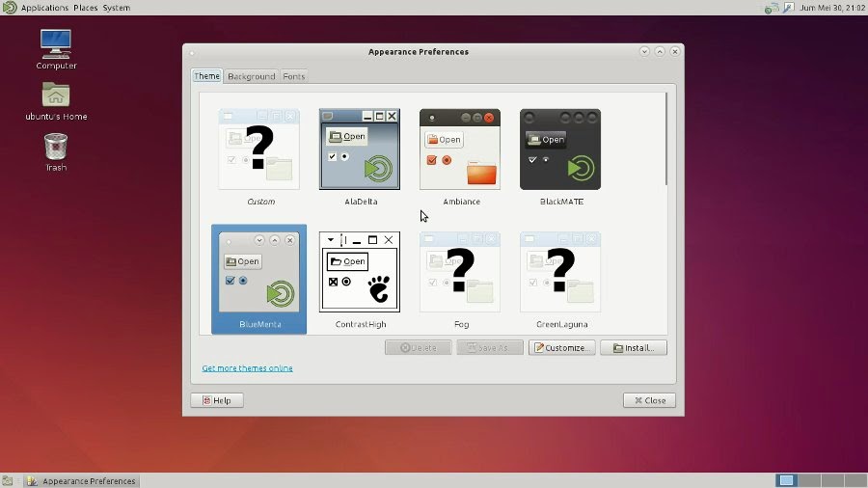The width and height of the screenshot is (868, 488).
Task: Click the AlaDelta theme name label
Action: [361, 202]
